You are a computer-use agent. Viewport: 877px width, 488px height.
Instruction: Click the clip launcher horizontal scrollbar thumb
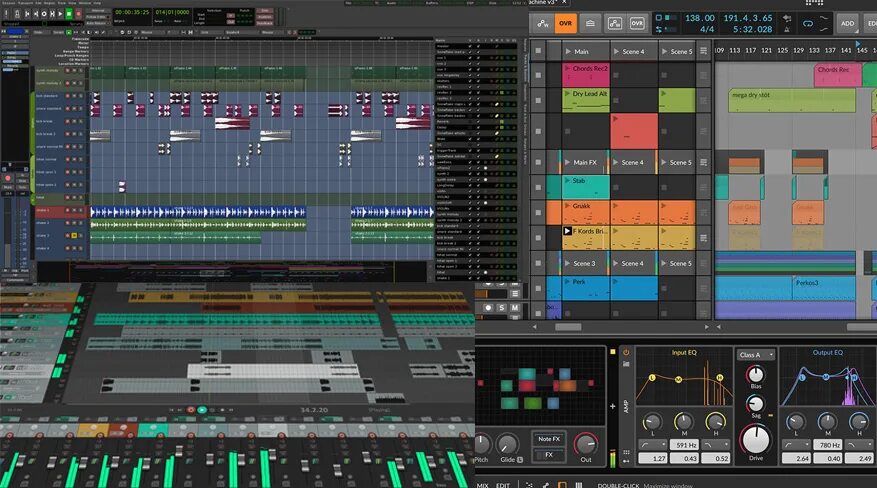point(568,327)
